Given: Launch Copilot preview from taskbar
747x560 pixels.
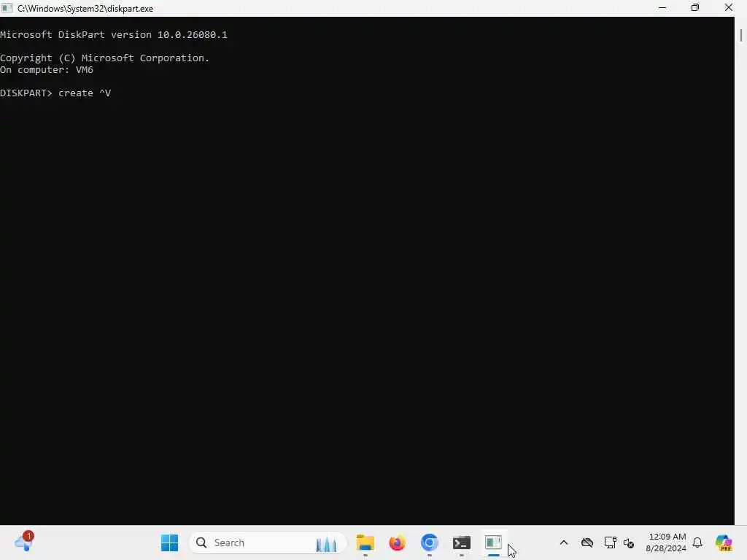Looking at the screenshot, I should [724, 542].
